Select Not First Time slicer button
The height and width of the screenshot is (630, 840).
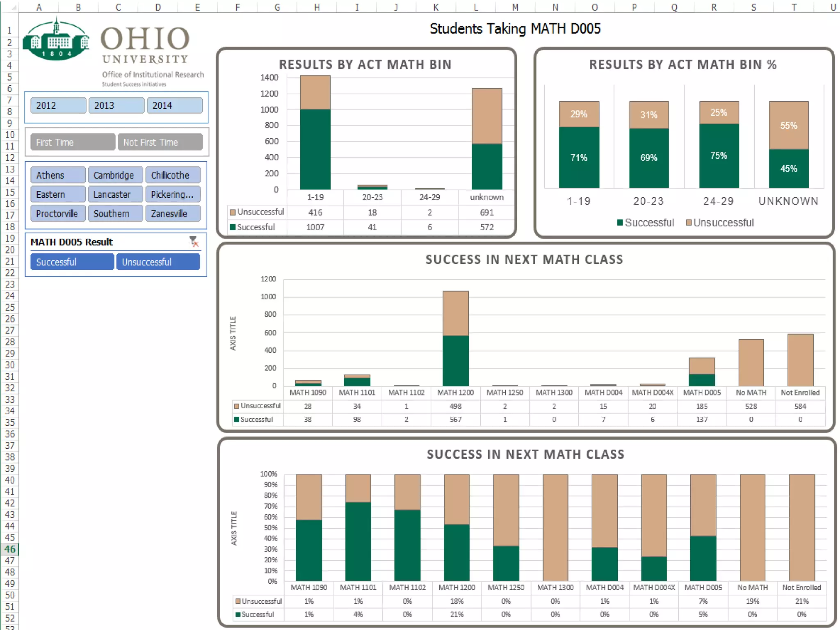pos(160,142)
